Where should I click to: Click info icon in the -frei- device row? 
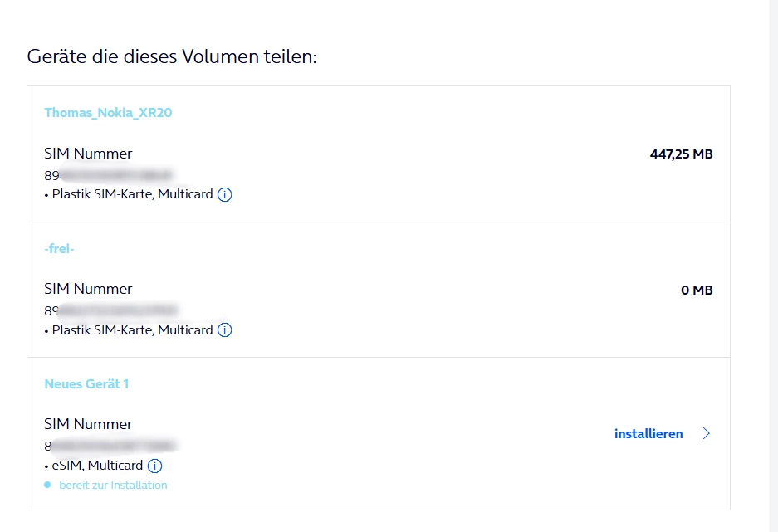point(225,330)
